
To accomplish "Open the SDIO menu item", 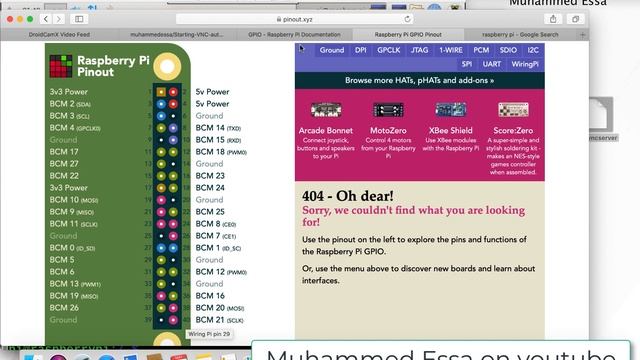I will pyautogui.click(x=508, y=50).
